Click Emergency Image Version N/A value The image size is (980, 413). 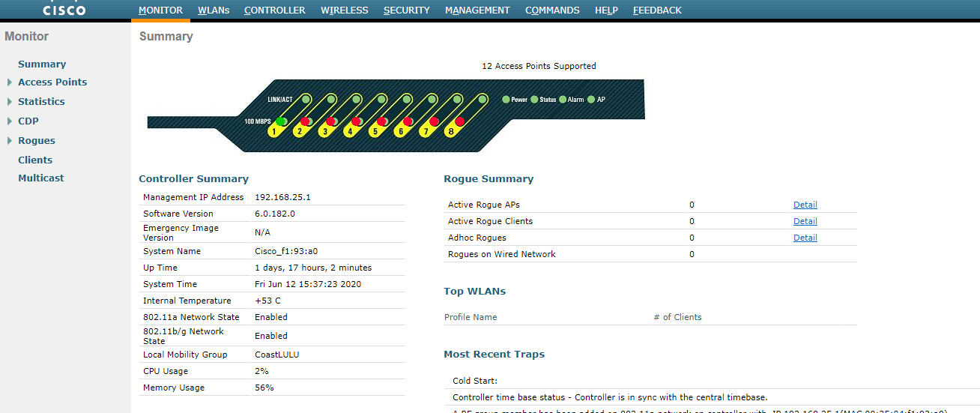click(x=262, y=232)
